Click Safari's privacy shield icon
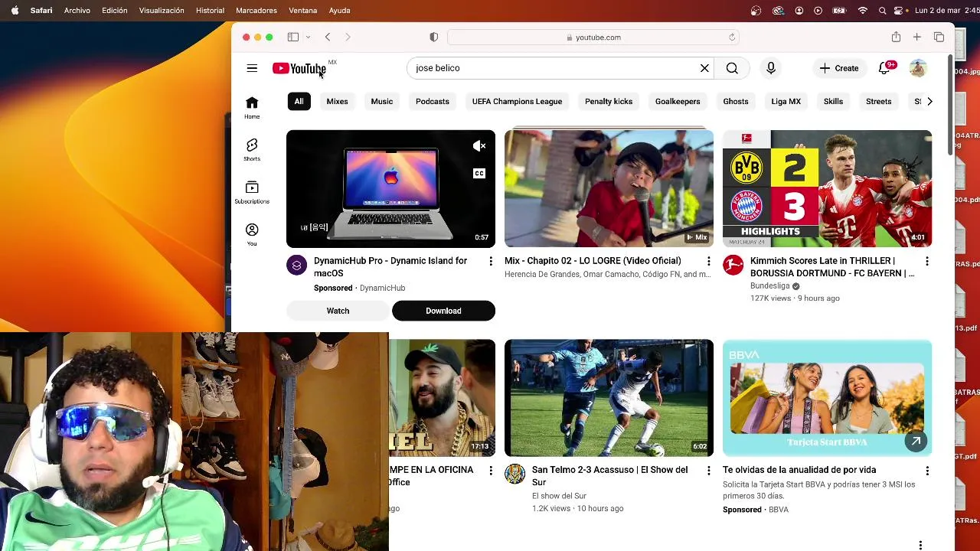 (433, 37)
